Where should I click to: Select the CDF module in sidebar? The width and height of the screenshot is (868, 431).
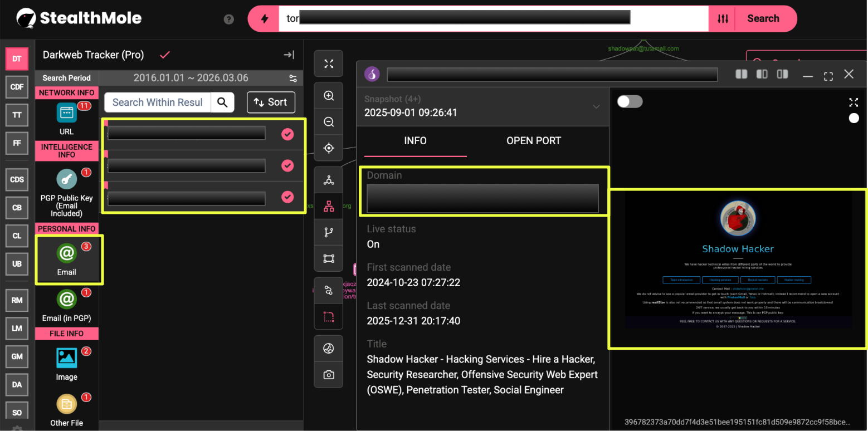coord(17,87)
